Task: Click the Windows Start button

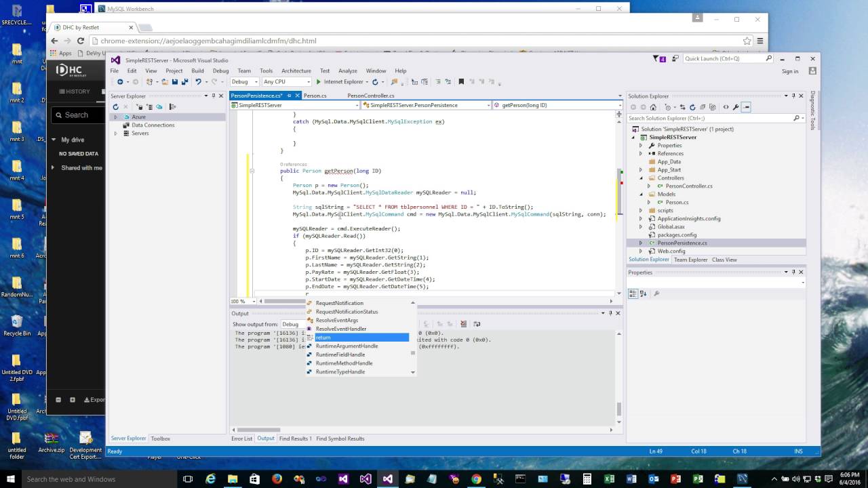Action: coord(10,479)
